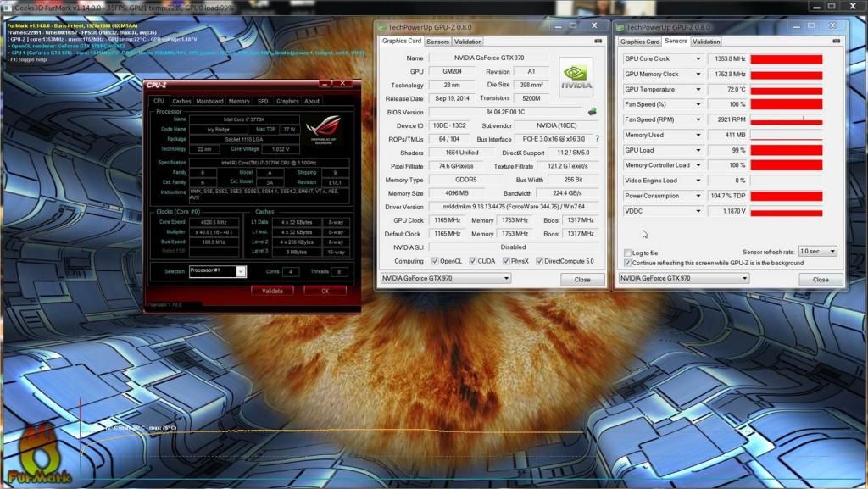Click the GPU Name field showing GTX 970
This screenshot has width=868, height=489.
click(489, 58)
